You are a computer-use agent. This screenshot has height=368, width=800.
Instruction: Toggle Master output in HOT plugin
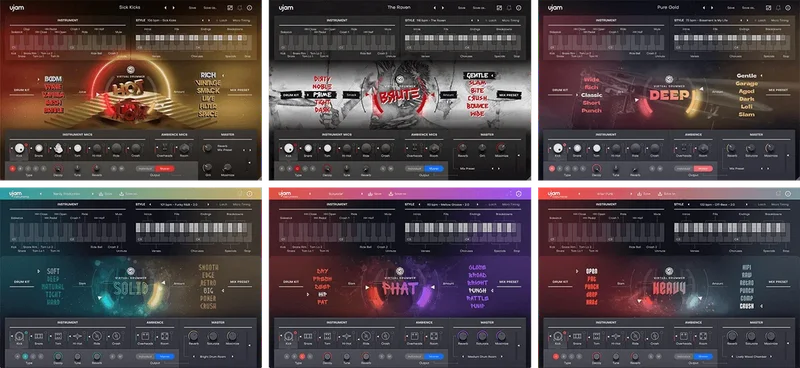(165, 168)
